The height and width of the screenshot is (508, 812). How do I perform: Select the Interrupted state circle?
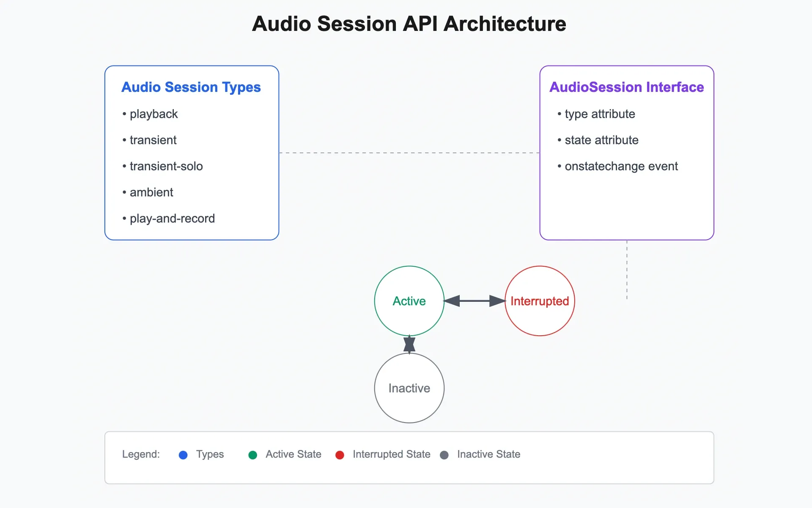[540, 301]
